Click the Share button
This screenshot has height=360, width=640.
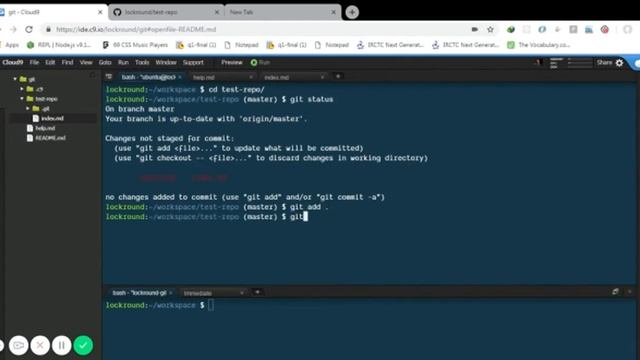604,62
